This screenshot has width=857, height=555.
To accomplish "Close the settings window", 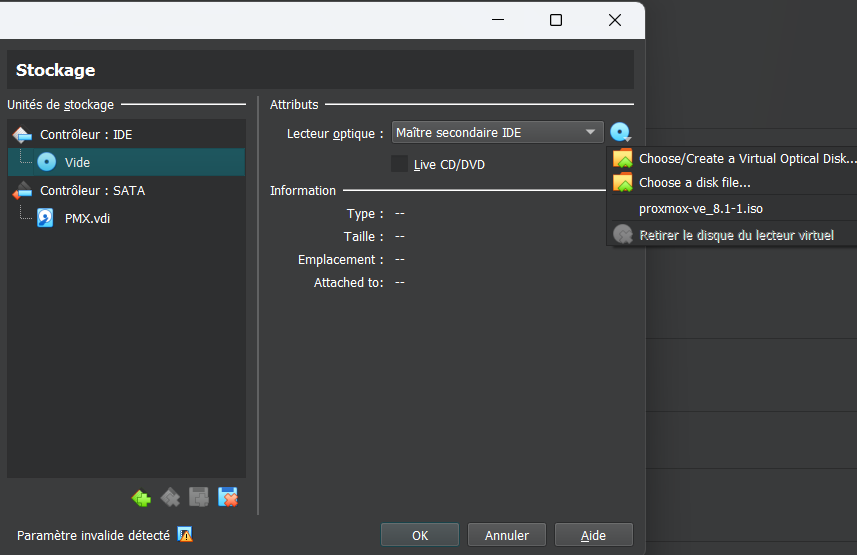I will [x=615, y=20].
